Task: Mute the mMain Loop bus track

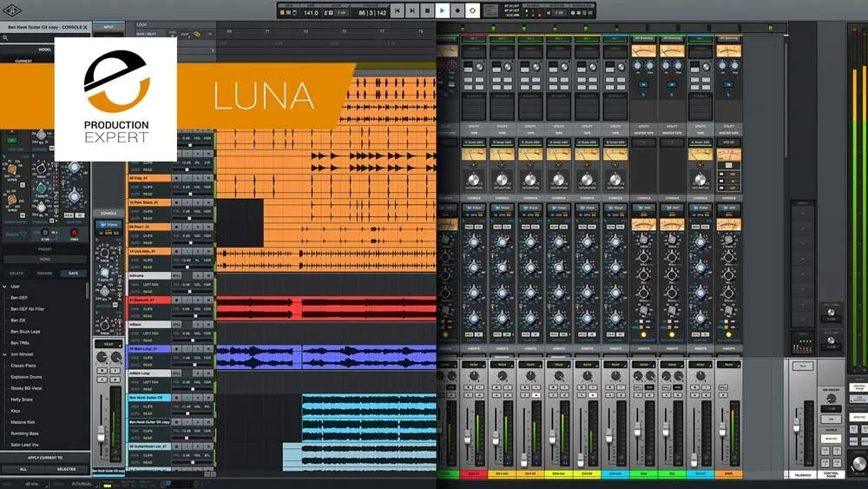Action: click(x=208, y=373)
